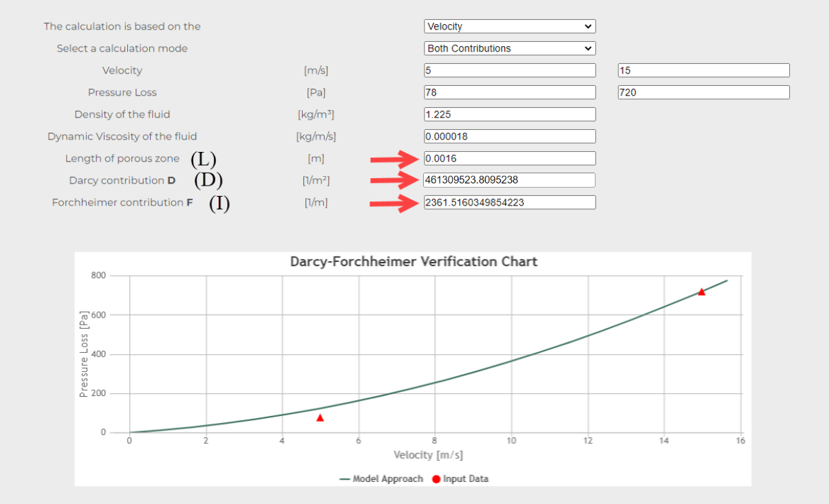Select the red triangle marker near velocity 5
Image resolution: width=829 pixels, height=504 pixels.
(319, 417)
